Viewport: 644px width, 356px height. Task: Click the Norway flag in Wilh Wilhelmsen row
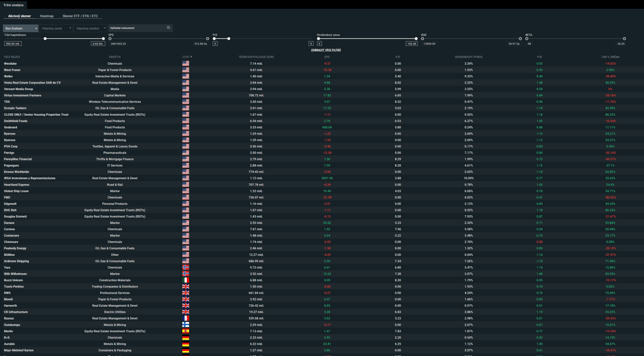pyautogui.click(x=186, y=274)
